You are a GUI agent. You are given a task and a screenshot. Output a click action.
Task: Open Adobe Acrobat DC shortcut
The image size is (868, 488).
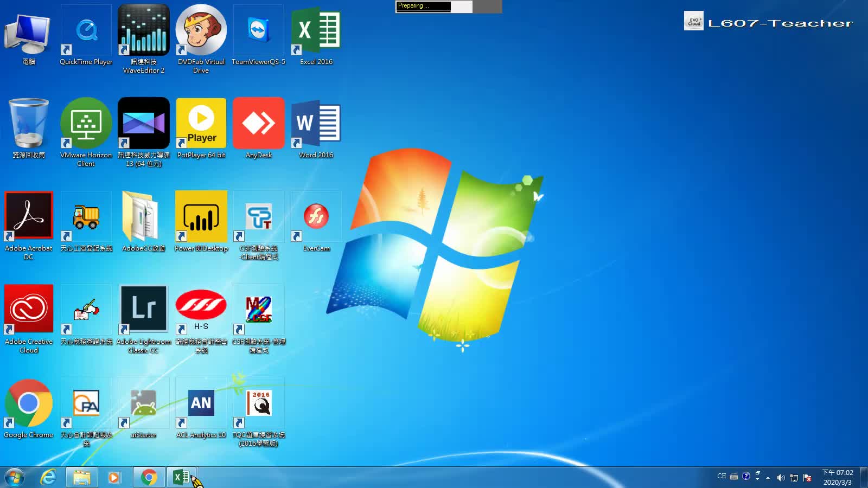tap(28, 226)
